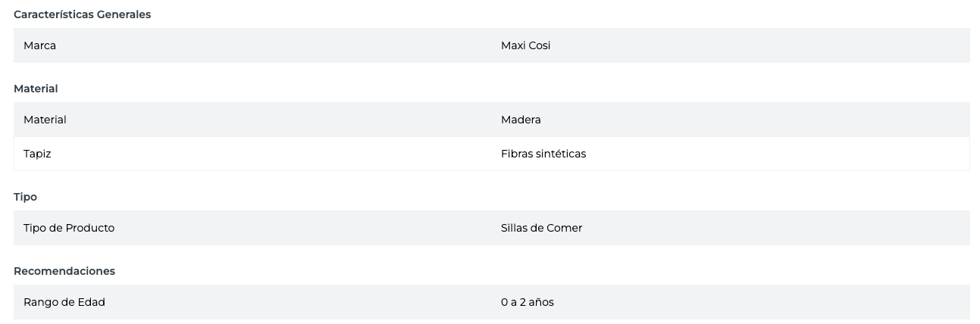Viewport: 980px width, 324px height.
Task: Click the Tipo de Producto label
Action: (69, 228)
